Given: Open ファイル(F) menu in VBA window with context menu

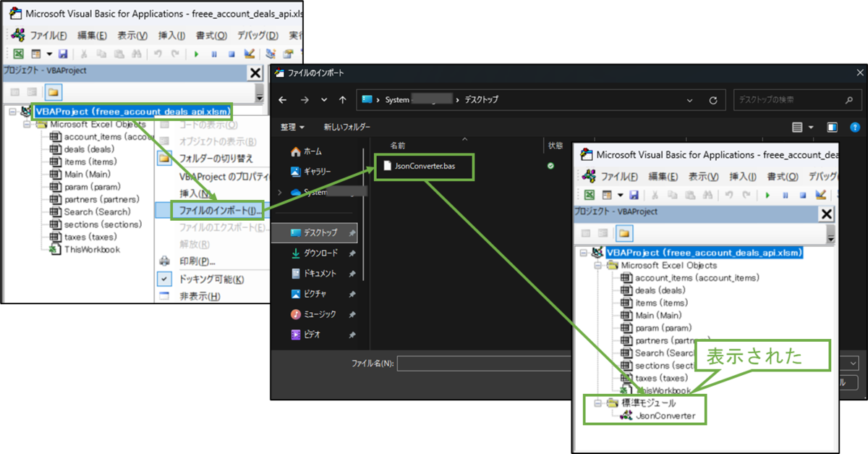Looking at the screenshot, I should 48,35.
